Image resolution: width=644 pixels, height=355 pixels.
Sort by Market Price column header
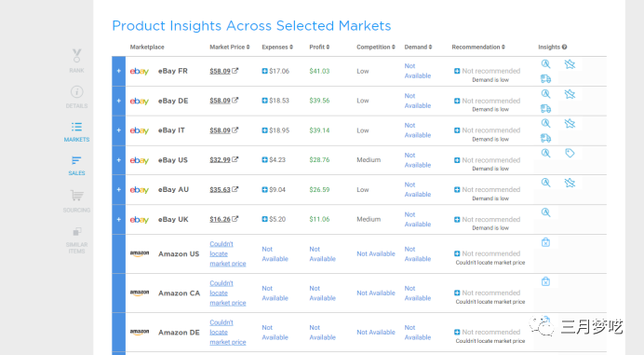click(x=230, y=47)
